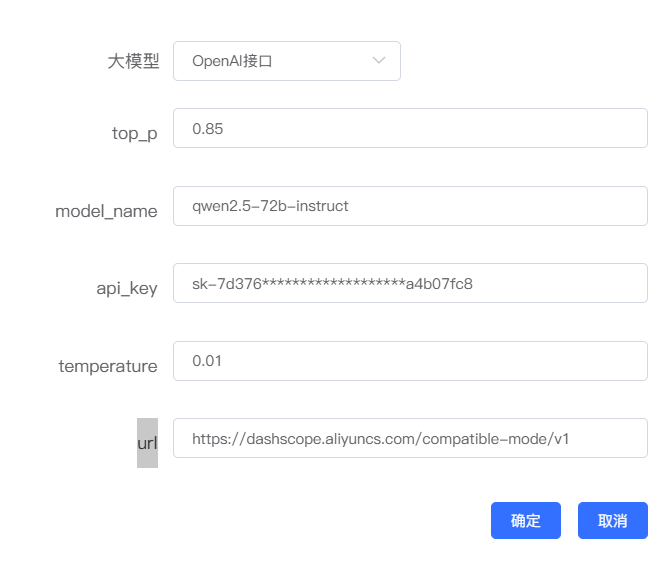
Task: Open the 大模型 OpenAI接口 dropdown
Action: (x=287, y=61)
